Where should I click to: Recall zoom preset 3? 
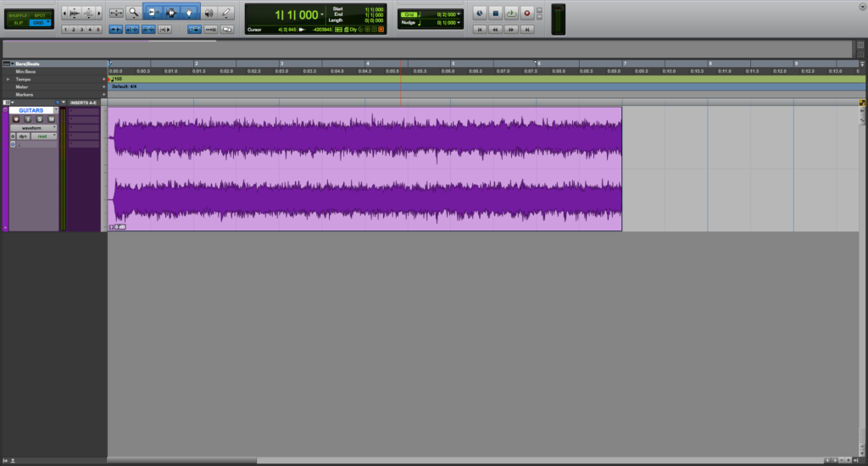click(x=81, y=30)
